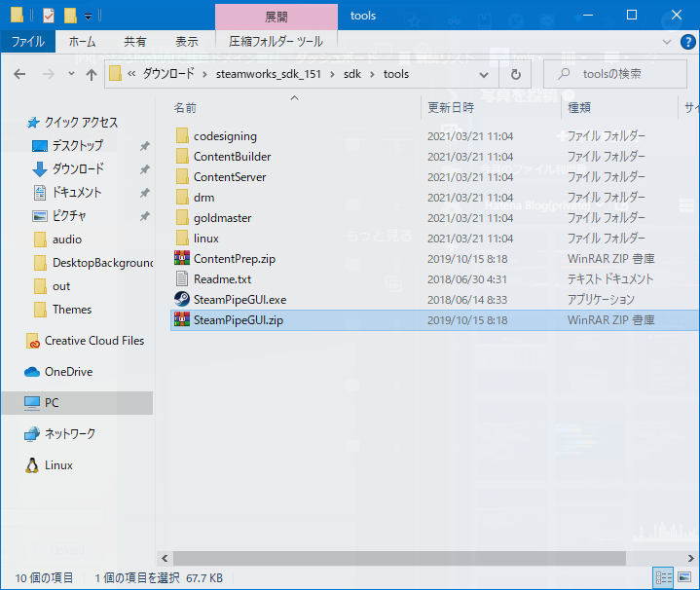Open the recent locations dropdown arrow
The image size is (700, 590).
(x=71, y=74)
